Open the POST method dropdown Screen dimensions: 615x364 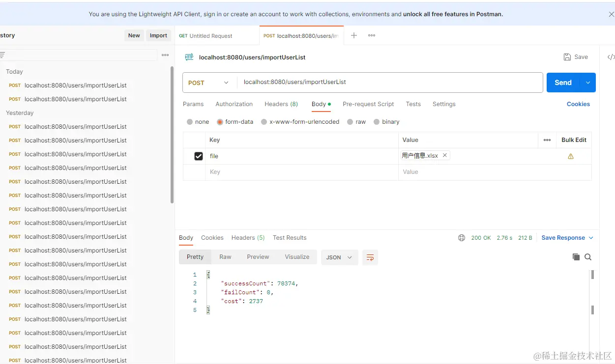(209, 83)
